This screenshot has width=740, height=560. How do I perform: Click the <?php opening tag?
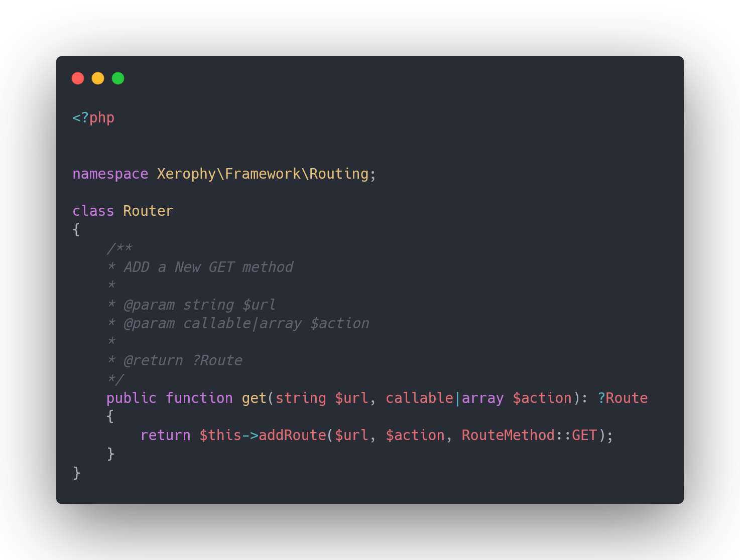[93, 118]
